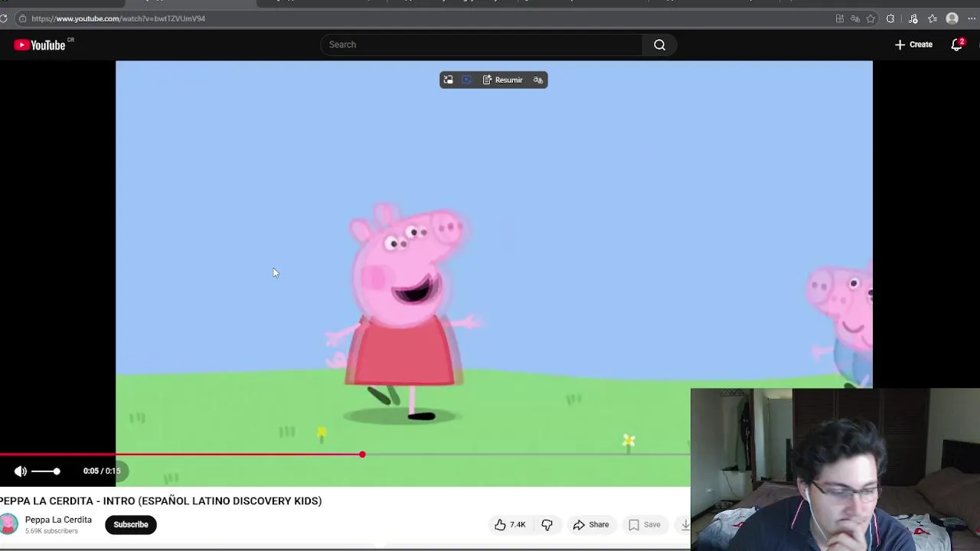
Task: Click the picture-in-picture icon on video overlay
Action: [449, 80]
